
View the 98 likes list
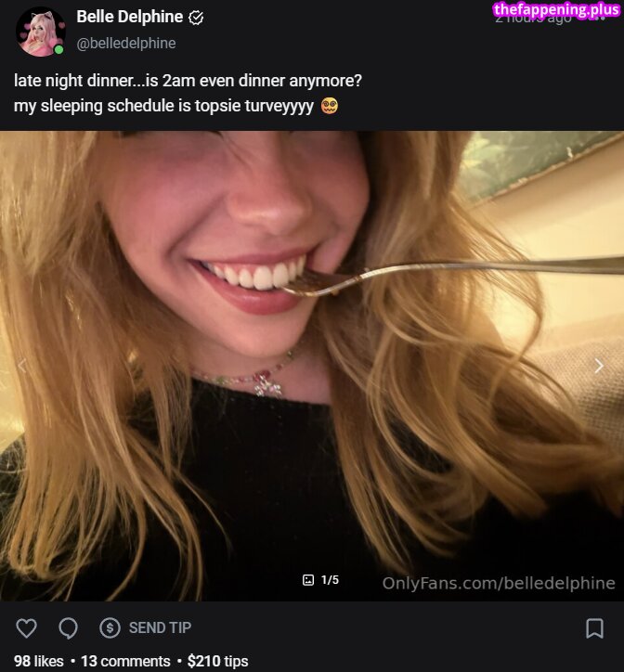(x=38, y=661)
